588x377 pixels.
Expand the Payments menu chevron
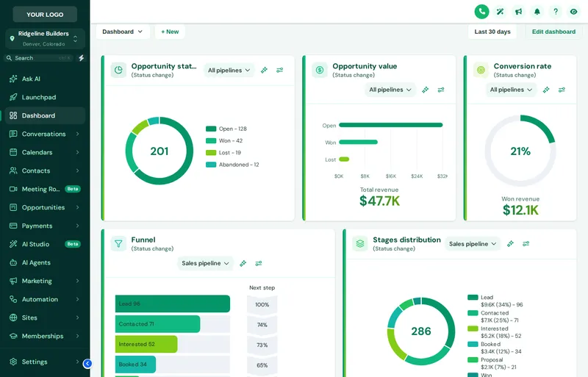pos(78,226)
